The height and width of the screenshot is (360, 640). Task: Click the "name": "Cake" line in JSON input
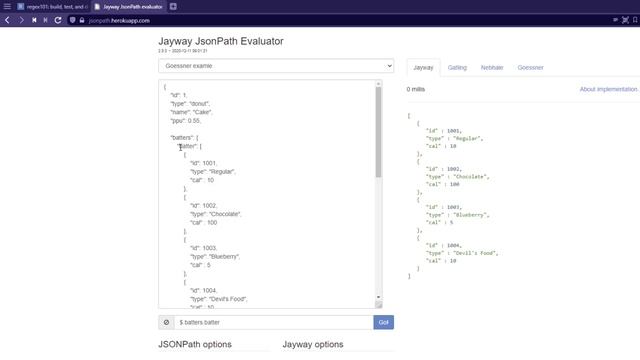(x=191, y=112)
